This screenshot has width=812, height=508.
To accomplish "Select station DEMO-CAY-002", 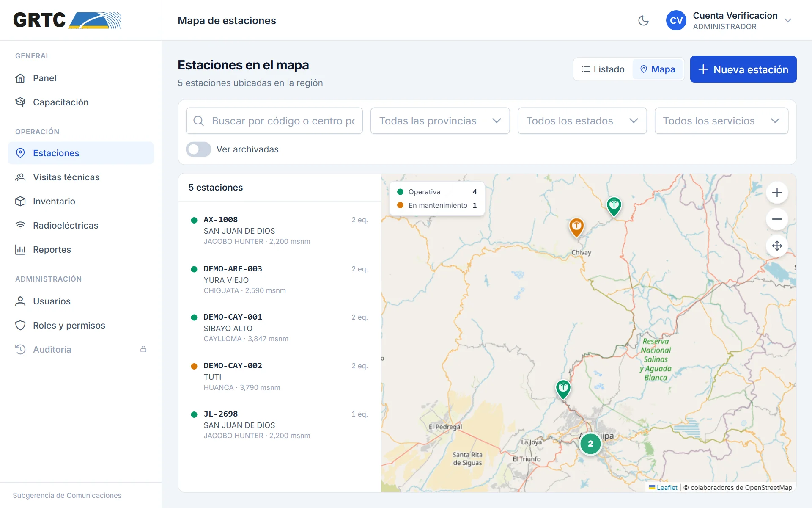I will point(280,376).
